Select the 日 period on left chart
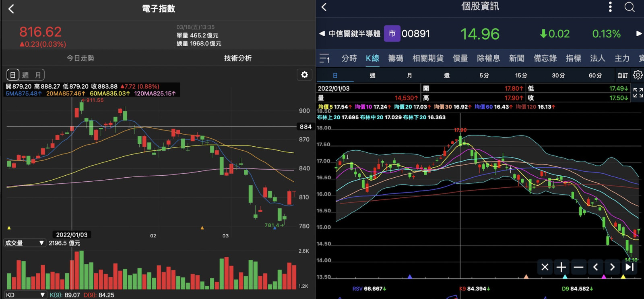Viewport: 644px width, 299px height. (13, 75)
